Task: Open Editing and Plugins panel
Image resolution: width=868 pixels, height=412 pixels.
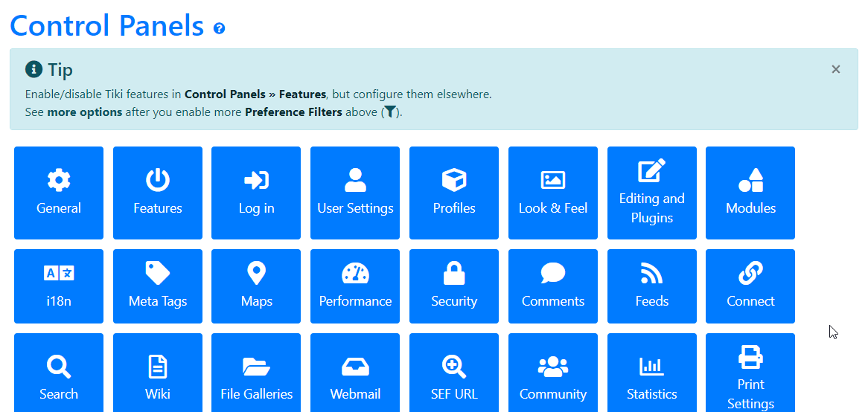Action: point(652,193)
